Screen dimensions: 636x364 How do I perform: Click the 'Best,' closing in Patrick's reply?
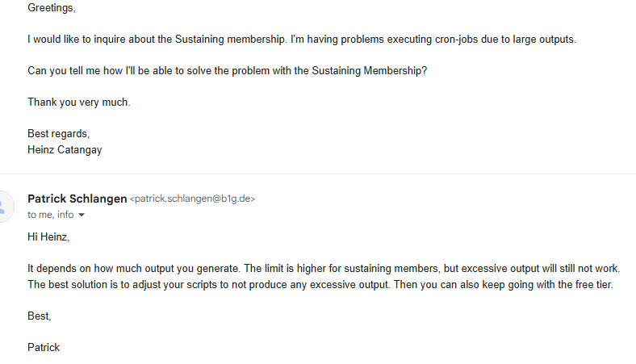click(x=40, y=316)
